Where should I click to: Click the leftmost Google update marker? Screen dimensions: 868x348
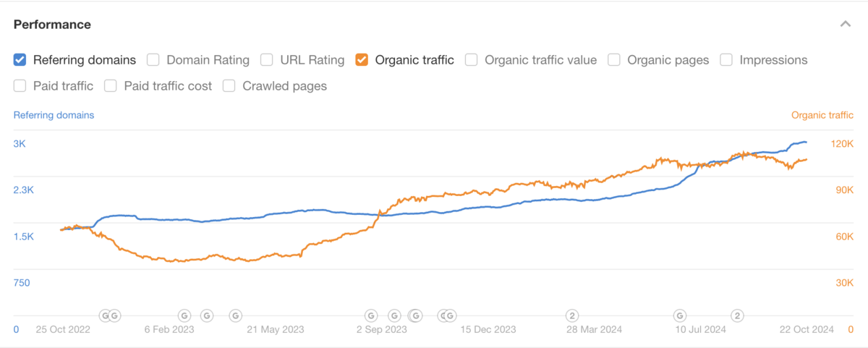104,315
